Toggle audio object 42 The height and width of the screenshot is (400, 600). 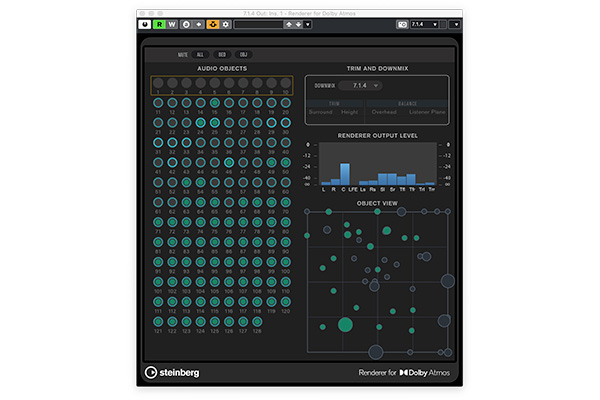click(x=172, y=162)
